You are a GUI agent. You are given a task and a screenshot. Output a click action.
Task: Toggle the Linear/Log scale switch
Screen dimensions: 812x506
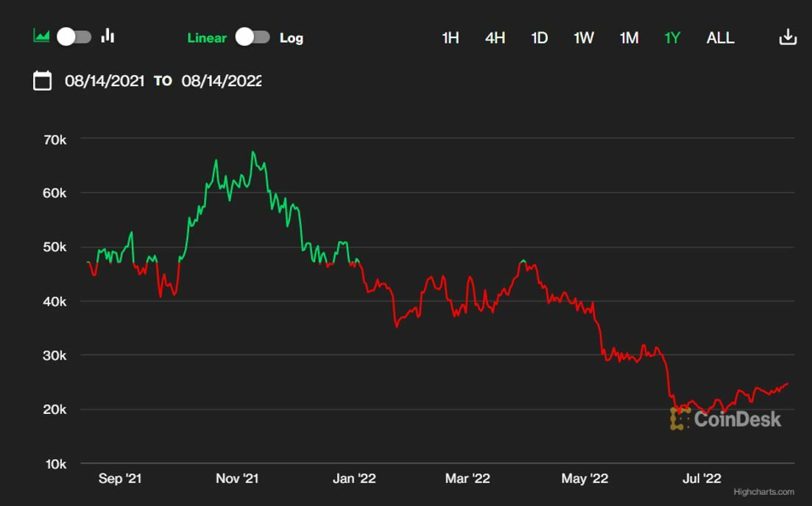pos(253,37)
